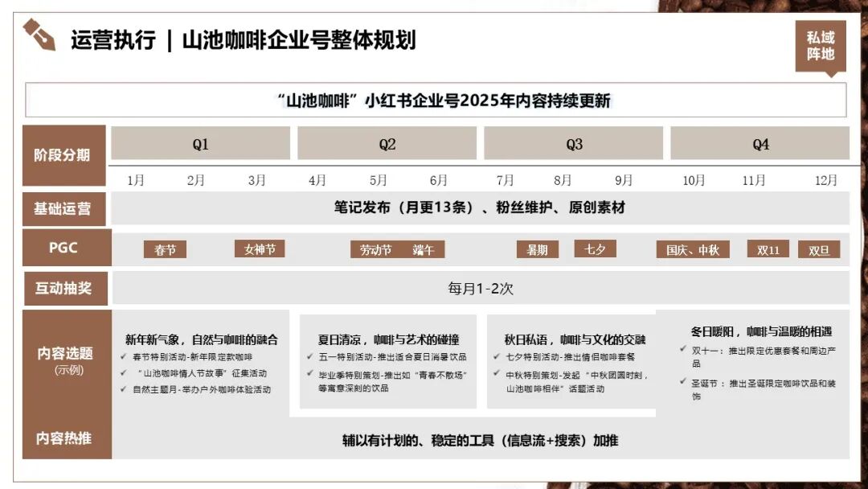
Task: Click the 劳动节 label in the PGC row
Action: coord(375,250)
